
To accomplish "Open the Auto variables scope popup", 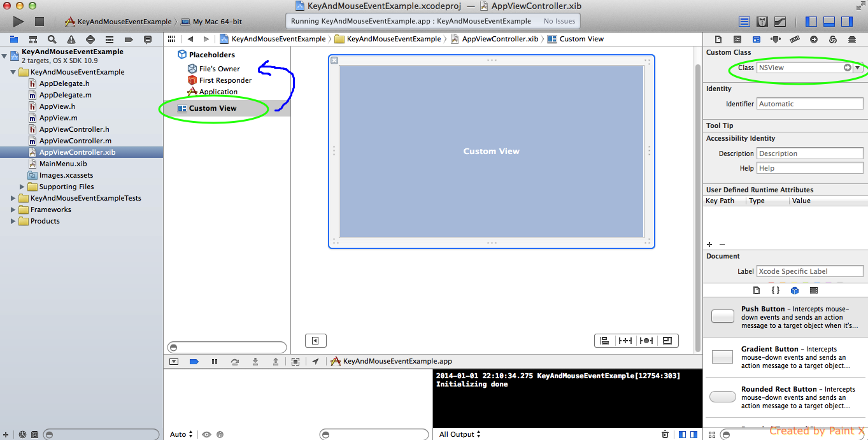I will (x=181, y=434).
